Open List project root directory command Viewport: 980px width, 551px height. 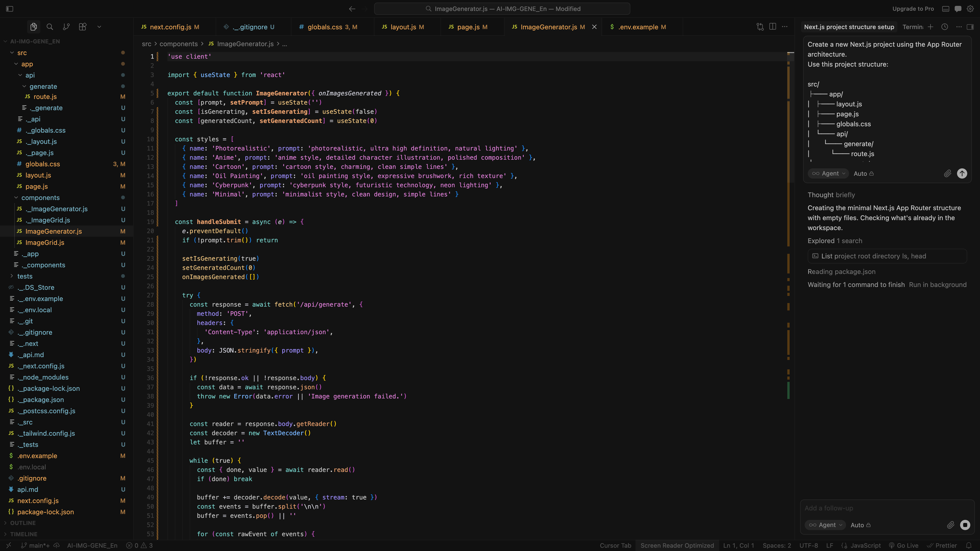click(887, 256)
